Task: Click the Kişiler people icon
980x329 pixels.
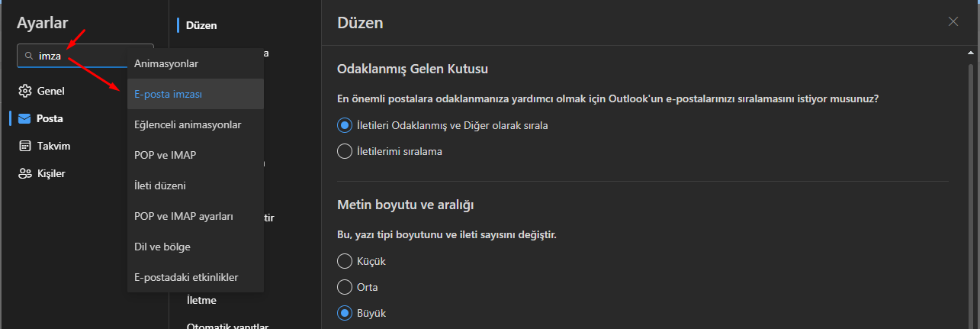Action: (x=25, y=173)
